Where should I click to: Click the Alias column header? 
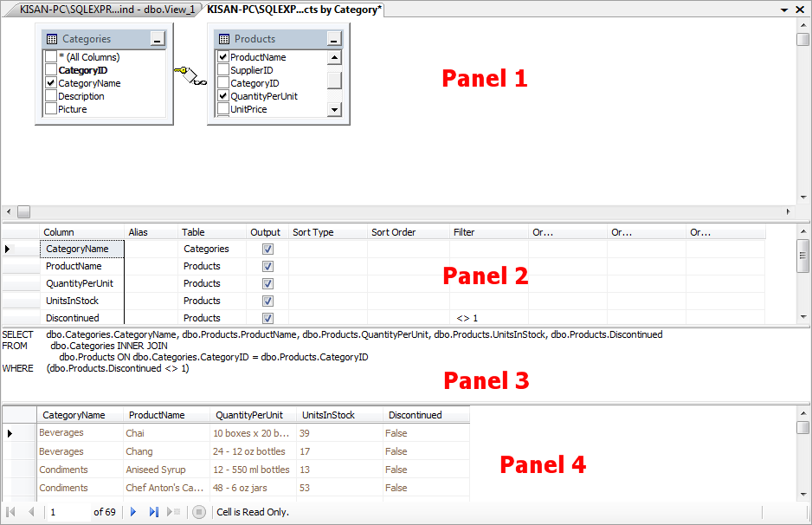click(x=151, y=232)
